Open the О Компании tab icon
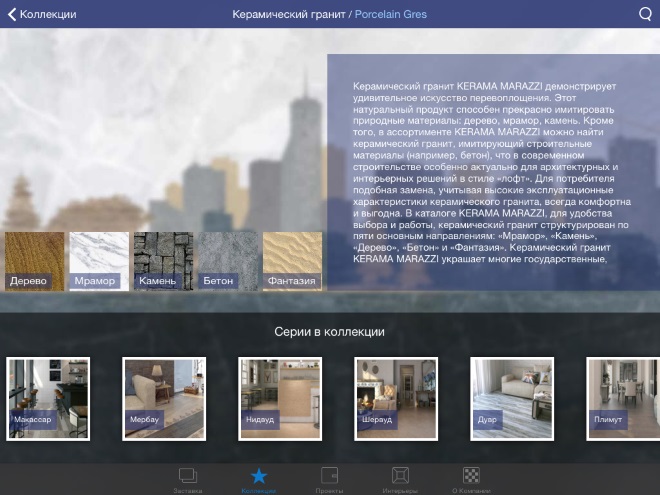Viewport: 660px width, 495px height. (x=471, y=476)
